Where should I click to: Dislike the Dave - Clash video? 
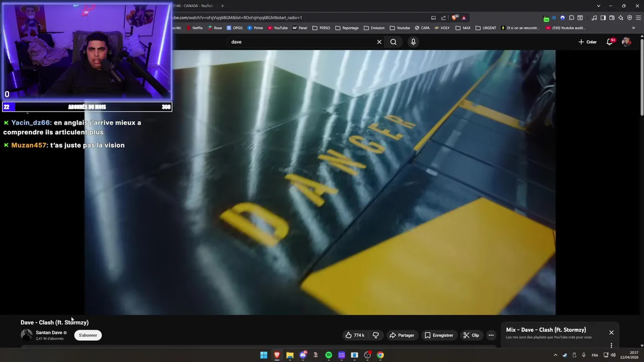pyautogui.click(x=375, y=335)
